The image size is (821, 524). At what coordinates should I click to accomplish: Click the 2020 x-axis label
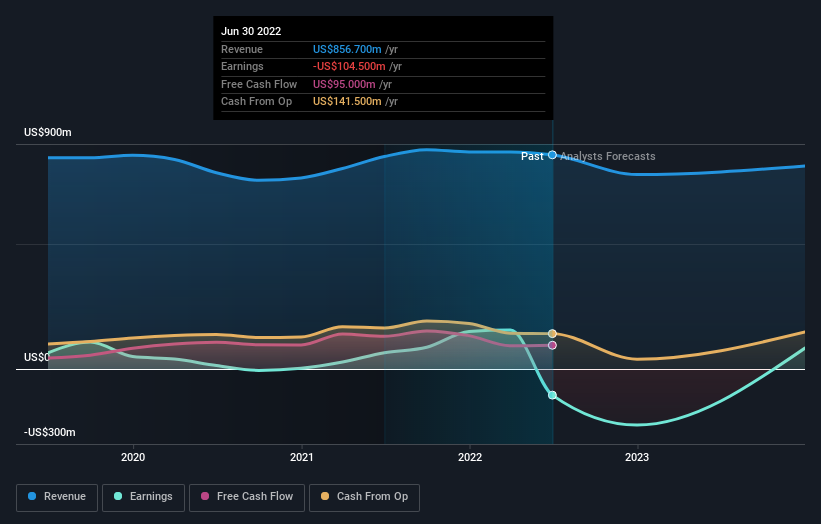click(133, 458)
